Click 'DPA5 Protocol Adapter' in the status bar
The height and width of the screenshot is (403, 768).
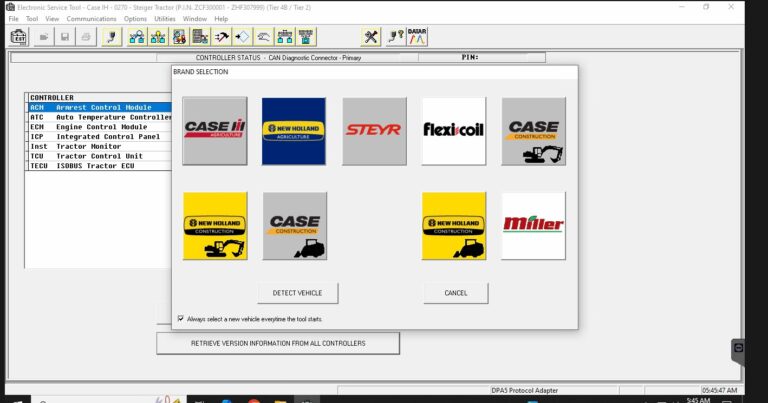pyautogui.click(x=524, y=390)
